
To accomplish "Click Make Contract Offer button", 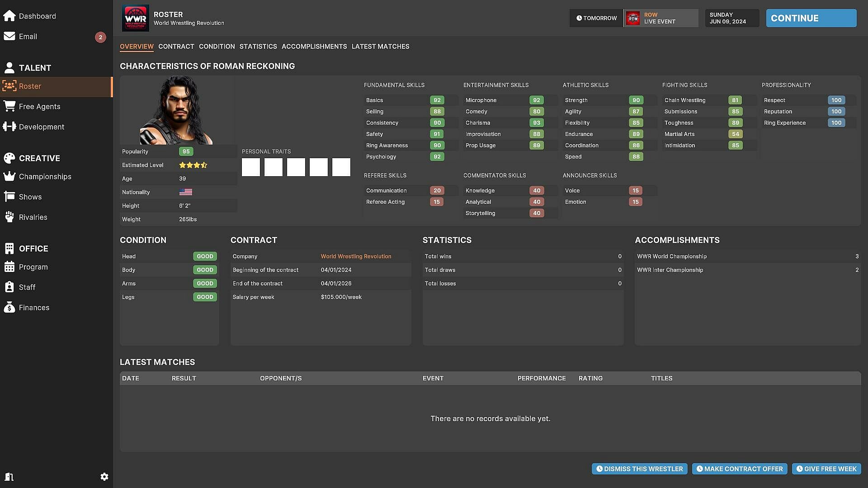I will coord(740,469).
